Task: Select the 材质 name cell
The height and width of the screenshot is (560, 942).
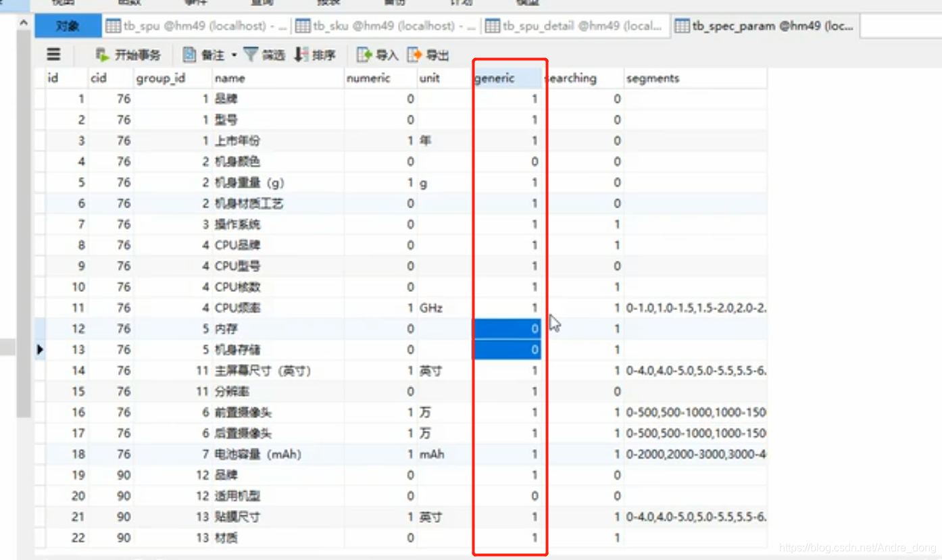Action: click(x=278, y=538)
